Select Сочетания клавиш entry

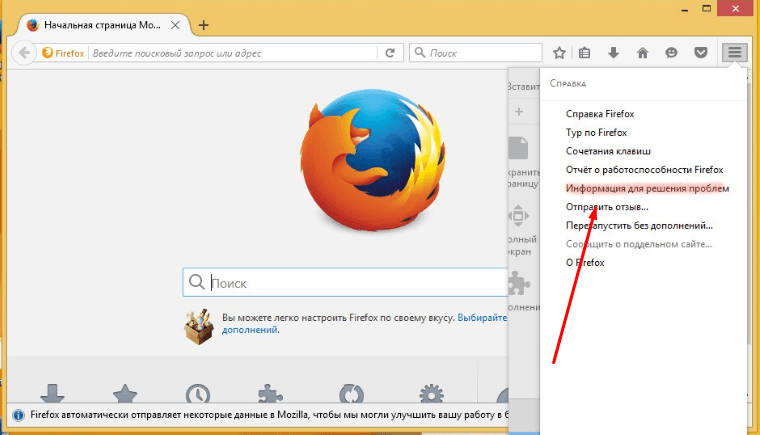pyautogui.click(x=608, y=151)
